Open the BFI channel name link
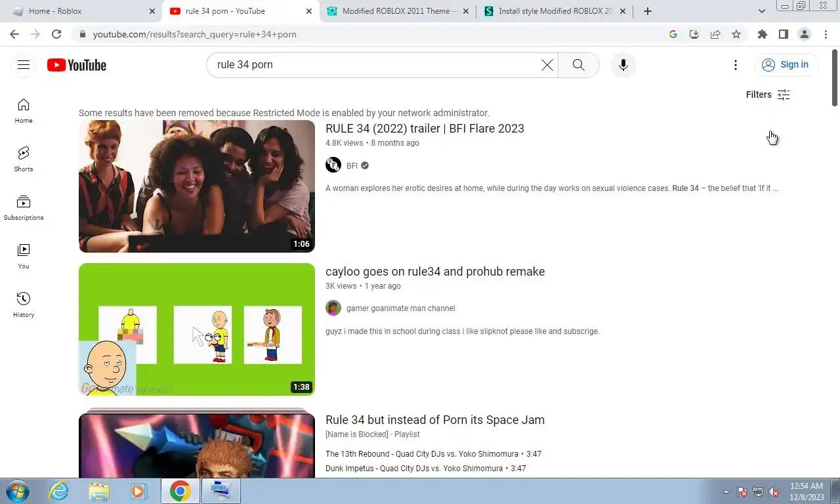 [x=352, y=166]
